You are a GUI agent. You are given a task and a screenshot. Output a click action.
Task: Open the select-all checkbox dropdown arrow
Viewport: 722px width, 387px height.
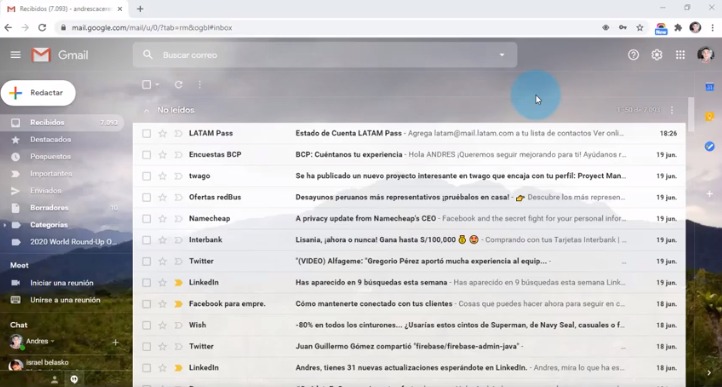[157, 85]
